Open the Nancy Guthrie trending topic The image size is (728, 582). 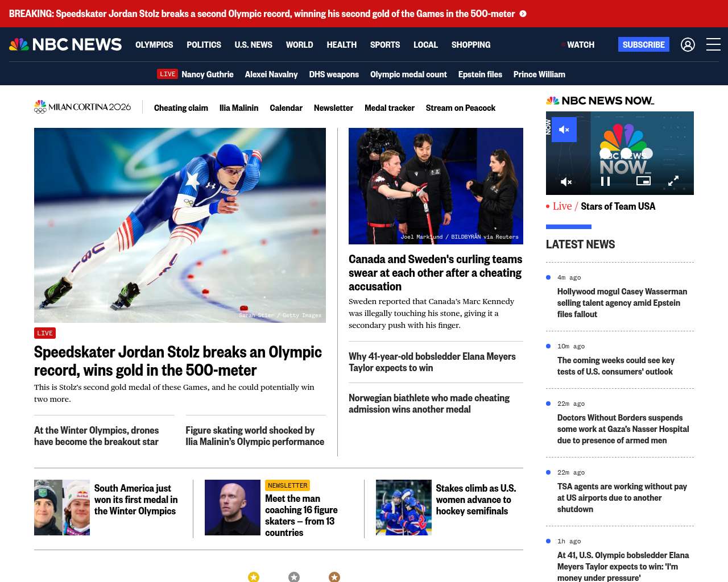[208, 74]
